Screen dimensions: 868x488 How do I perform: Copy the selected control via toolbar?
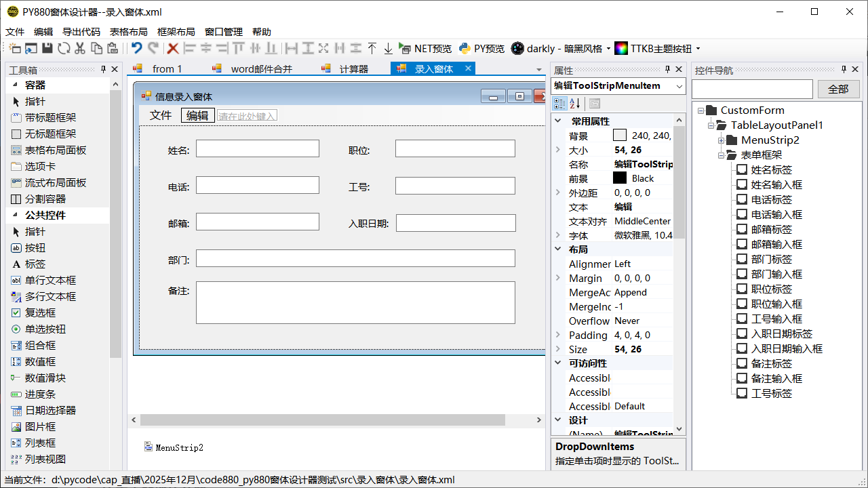tap(96, 48)
